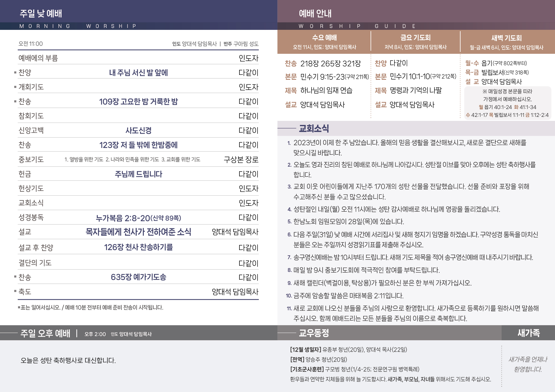Click '구상본 장로' intercessory prayer leader
The width and height of the screenshot is (555, 392).
click(x=241, y=159)
